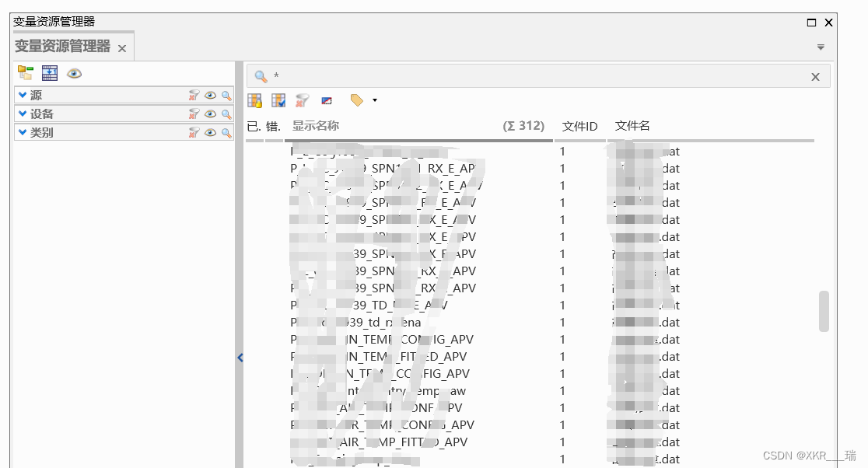
Task: Click the locked table icon above the variable list
Action: (x=253, y=100)
